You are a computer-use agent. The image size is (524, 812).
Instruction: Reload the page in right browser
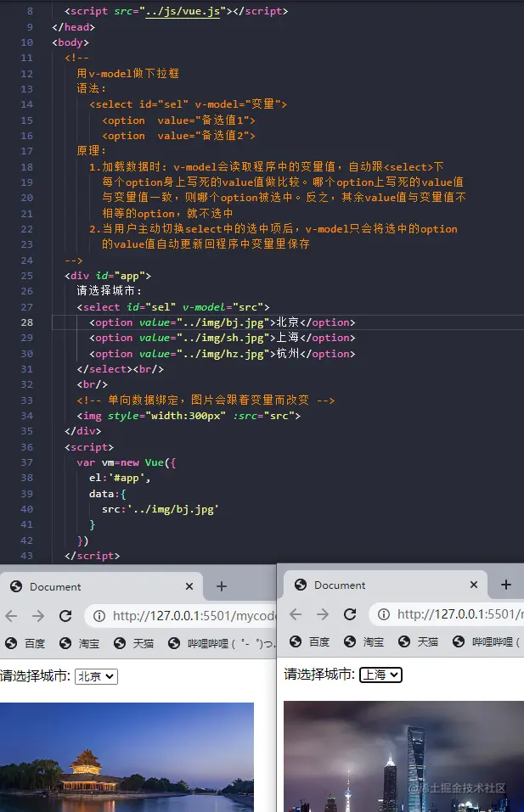coord(350,614)
